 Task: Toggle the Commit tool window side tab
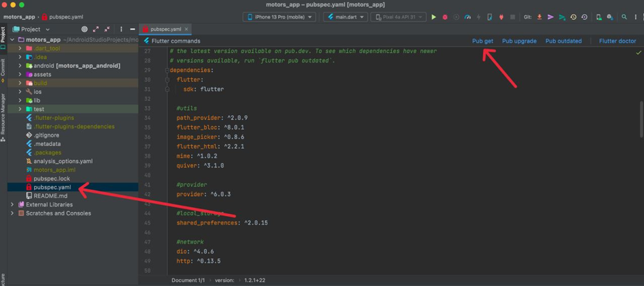click(x=3, y=67)
